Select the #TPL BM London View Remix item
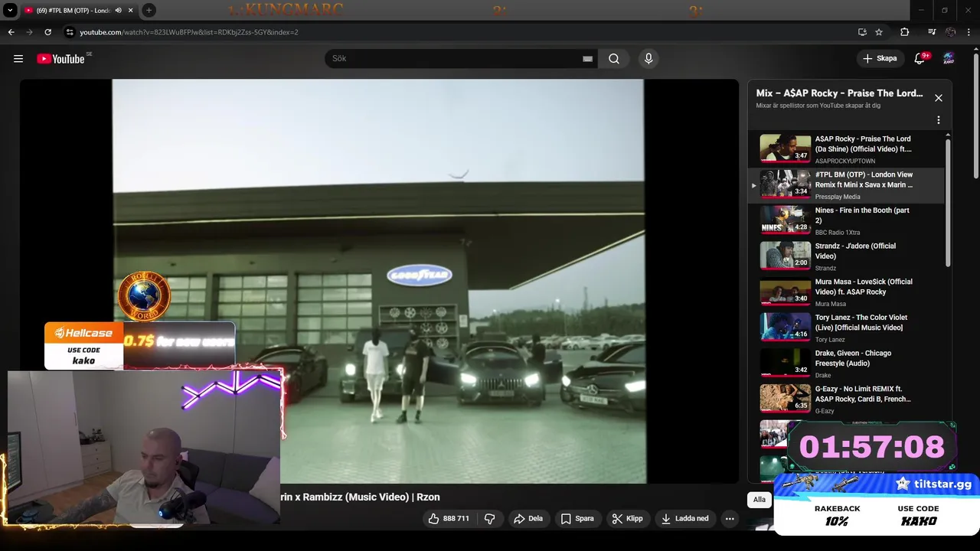Viewport: 980px width, 551px height. [x=848, y=185]
